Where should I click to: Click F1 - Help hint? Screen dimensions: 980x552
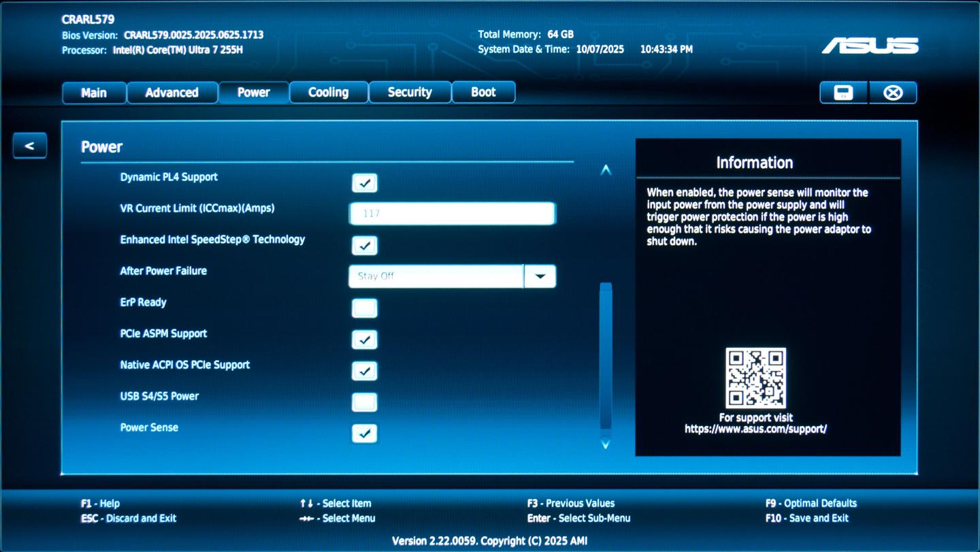point(100,504)
